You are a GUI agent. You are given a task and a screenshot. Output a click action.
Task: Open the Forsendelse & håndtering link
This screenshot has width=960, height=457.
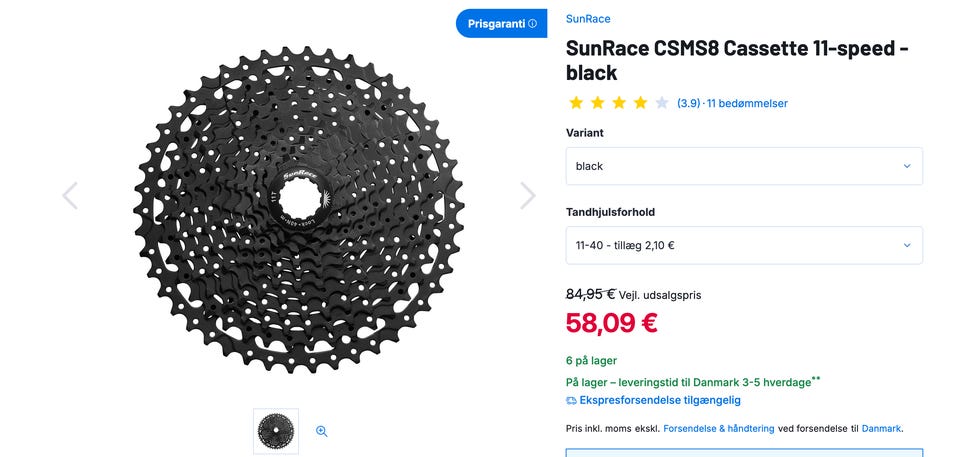tap(719, 429)
